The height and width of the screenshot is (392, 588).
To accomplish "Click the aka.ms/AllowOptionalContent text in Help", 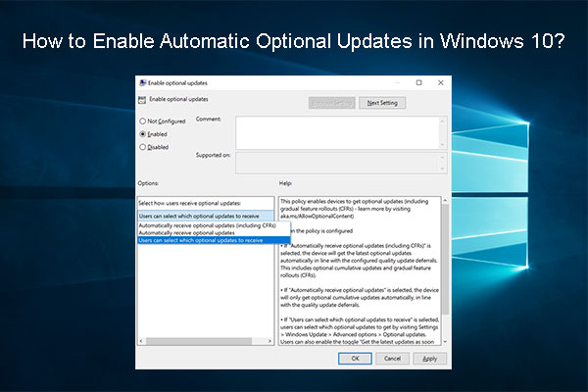I will point(317,216).
